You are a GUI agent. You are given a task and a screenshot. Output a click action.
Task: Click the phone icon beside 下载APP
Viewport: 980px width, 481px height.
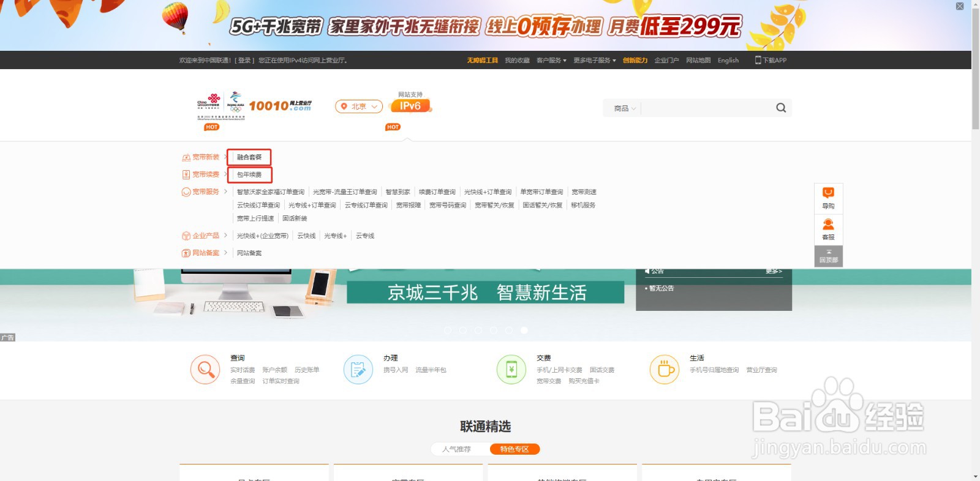(758, 60)
